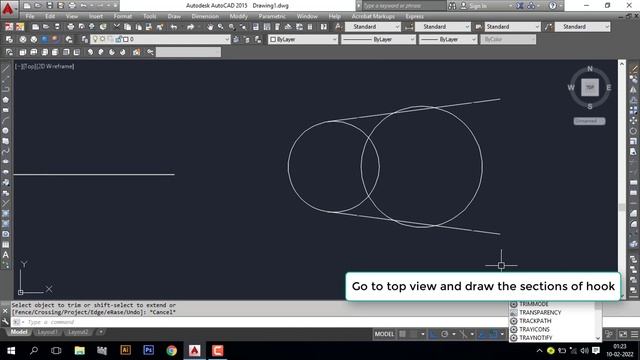
Task: Open the table style Standard dropdown
Action: [512, 27]
